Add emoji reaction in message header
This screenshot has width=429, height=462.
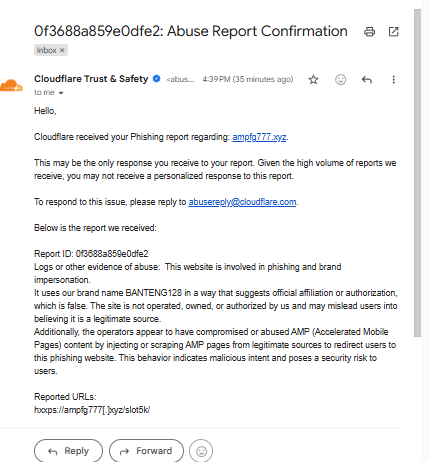pos(340,80)
